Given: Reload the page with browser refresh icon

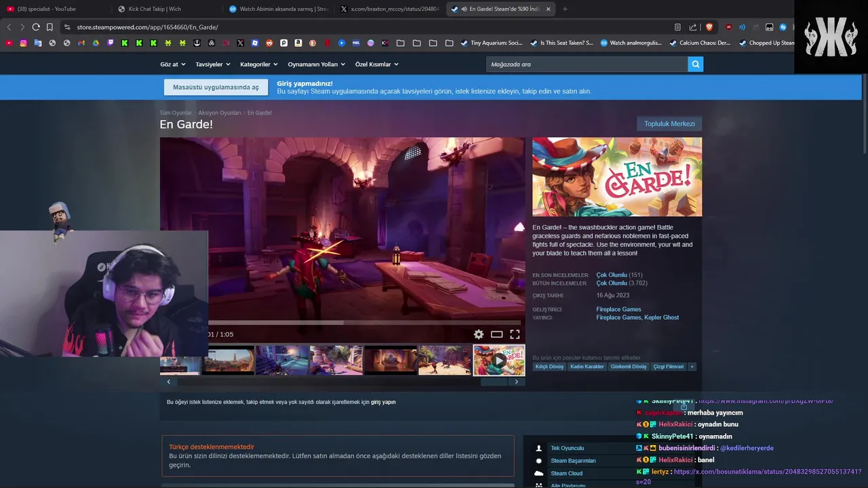Looking at the screenshot, I should click(36, 27).
